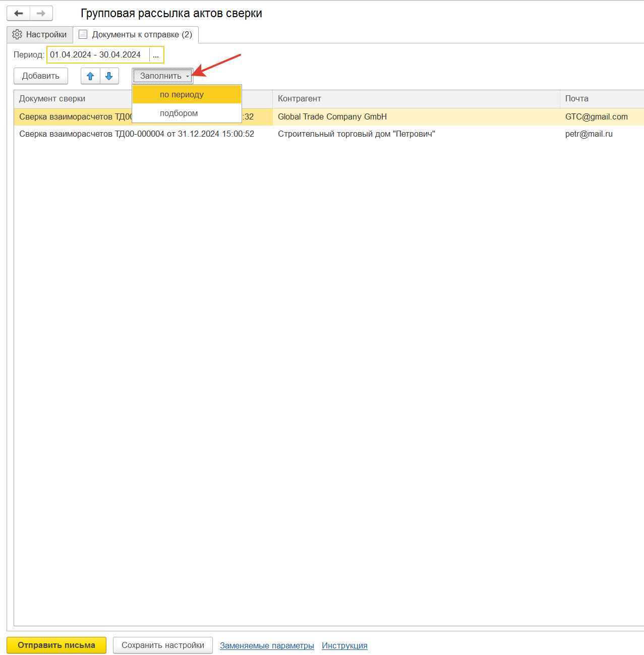The width and height of the screenshot is (644, 655).
Task: Select the petr@mail.ru email cell
Action: click(602, 134)
